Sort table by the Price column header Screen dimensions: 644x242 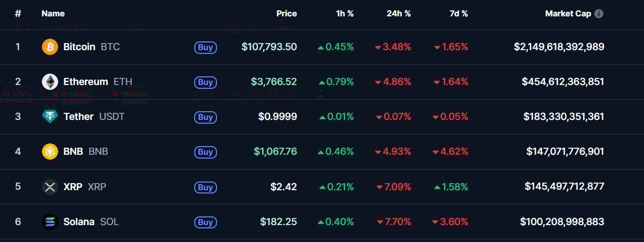(286, 14)
